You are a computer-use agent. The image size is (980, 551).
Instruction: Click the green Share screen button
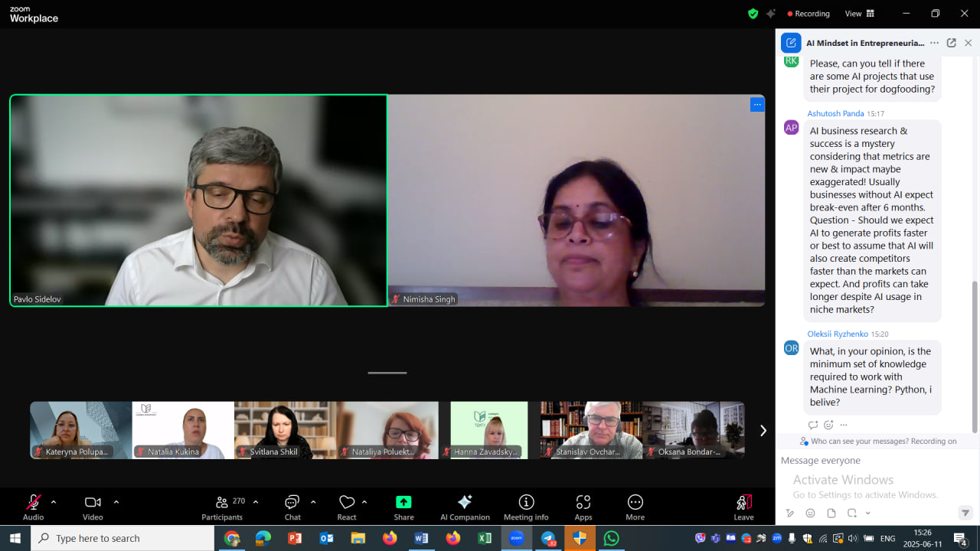coord(403,507)
